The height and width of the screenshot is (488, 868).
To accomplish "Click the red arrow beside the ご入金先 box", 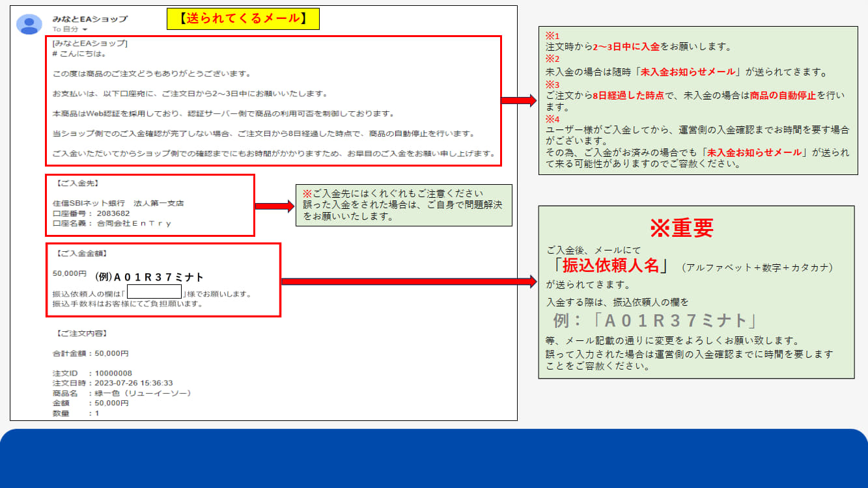I will point(274,206).
